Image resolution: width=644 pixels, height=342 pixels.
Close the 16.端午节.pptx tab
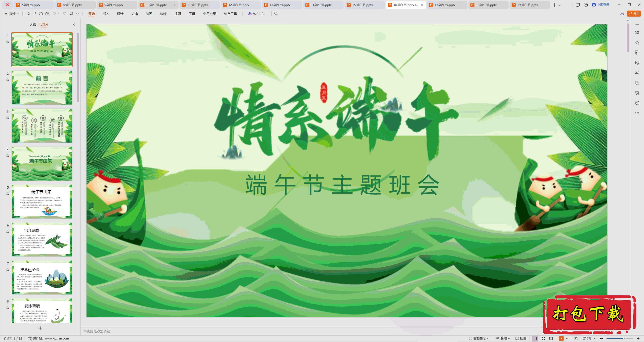tap(422, 5)
